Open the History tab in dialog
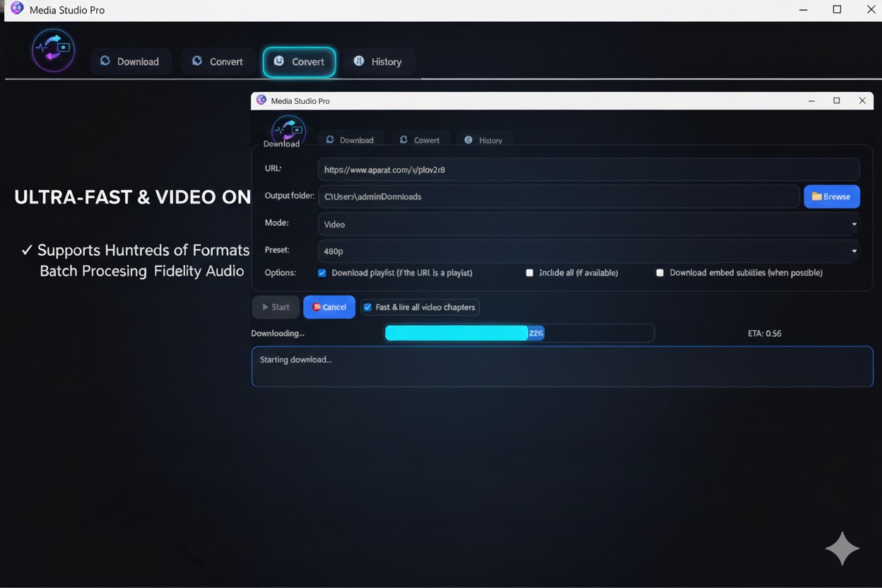Image resolution: width=882 pixels, height=588 pixels. pos(484,139)
